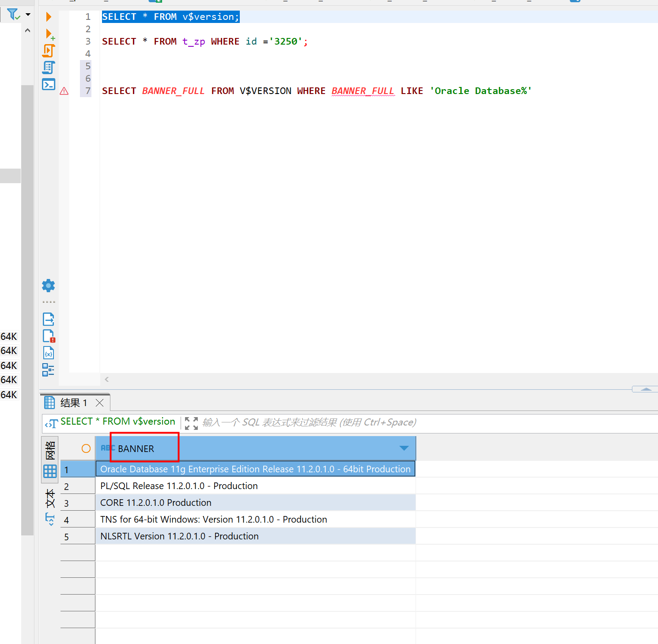Click the first BANNER_FULL in the line 7 SELECT
Image resolution: width=658 pixels, height=644 pixels.
pyautogui.click(x=173, y=91)
